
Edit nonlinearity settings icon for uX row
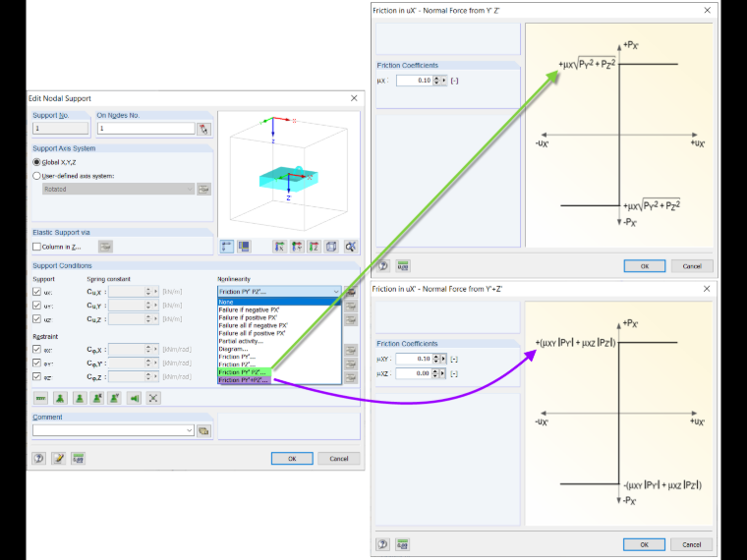351,292
